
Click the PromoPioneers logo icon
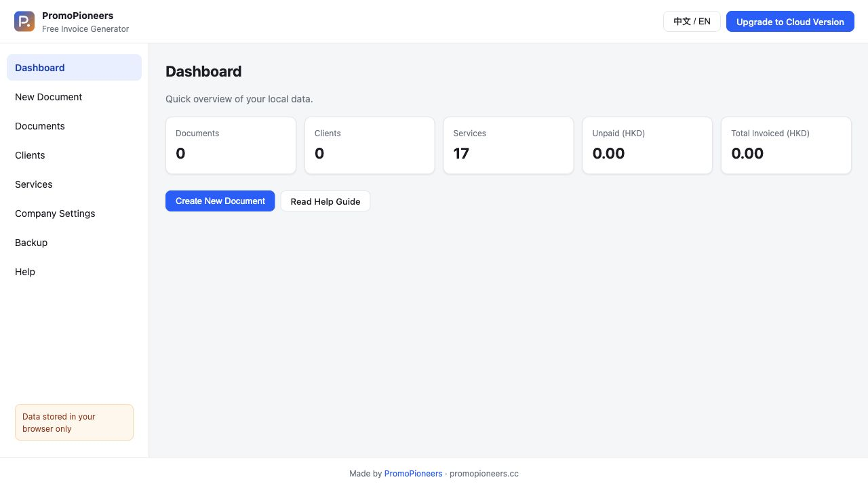[x=24, y=22]
